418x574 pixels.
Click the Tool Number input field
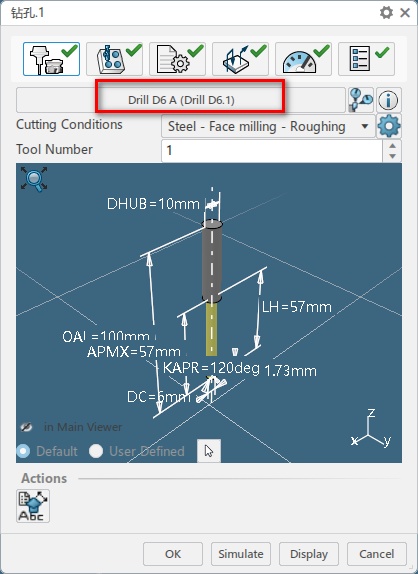pyautogui.click(x=272, y=150)
